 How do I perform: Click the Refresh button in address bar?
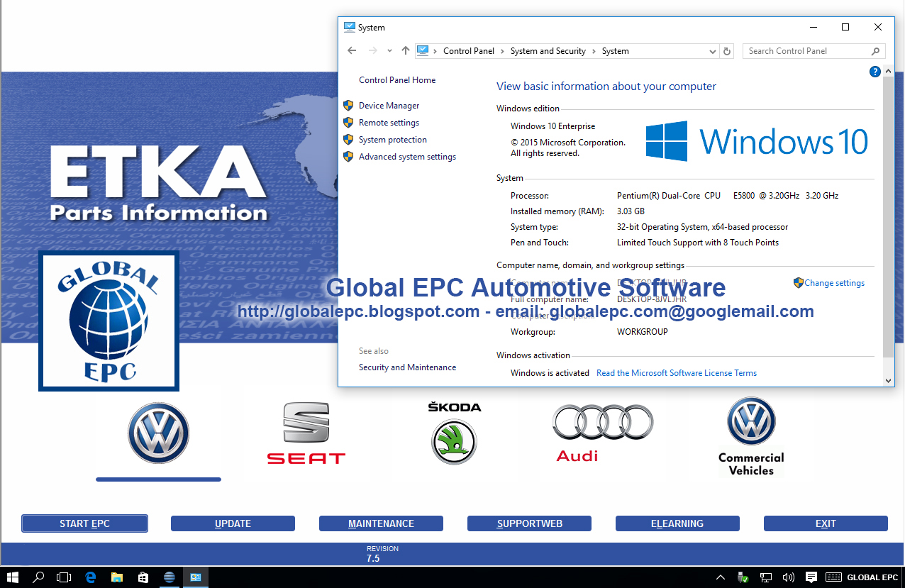[726, 51]
